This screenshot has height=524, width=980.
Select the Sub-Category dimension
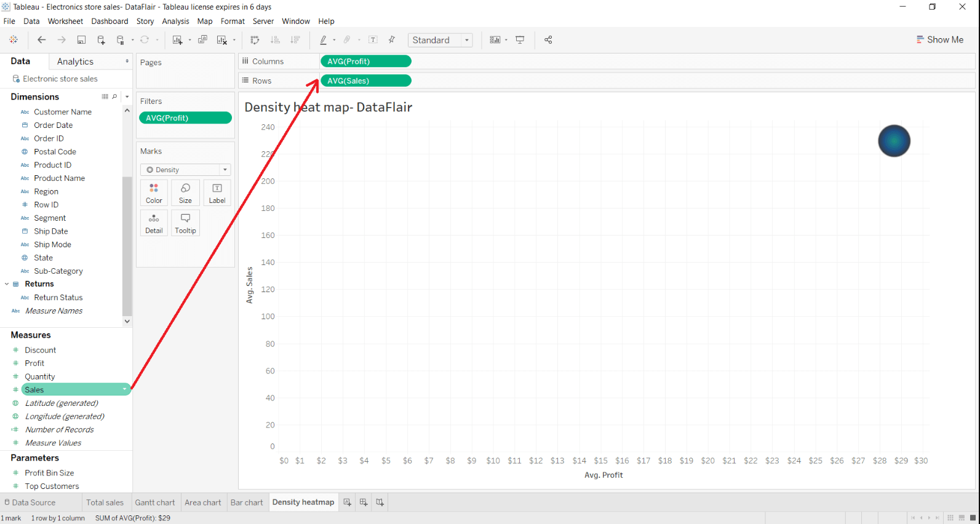[x=58, y=271]
